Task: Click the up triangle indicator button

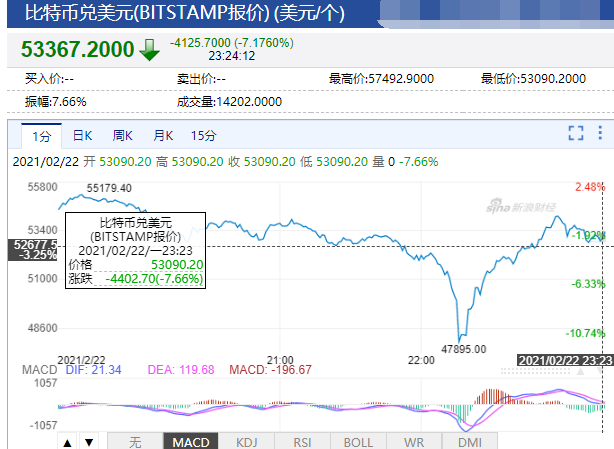Action: tap(67, 442)
